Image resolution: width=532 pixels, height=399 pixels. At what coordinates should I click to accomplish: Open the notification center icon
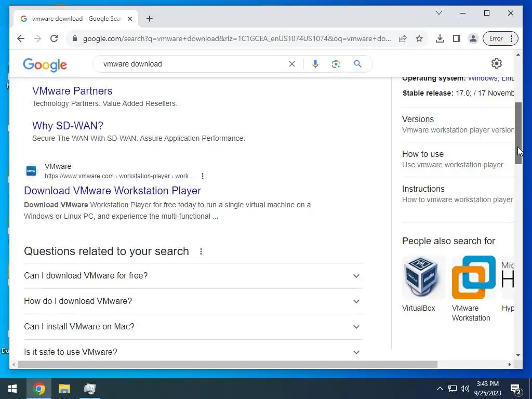tap(516, 389)
